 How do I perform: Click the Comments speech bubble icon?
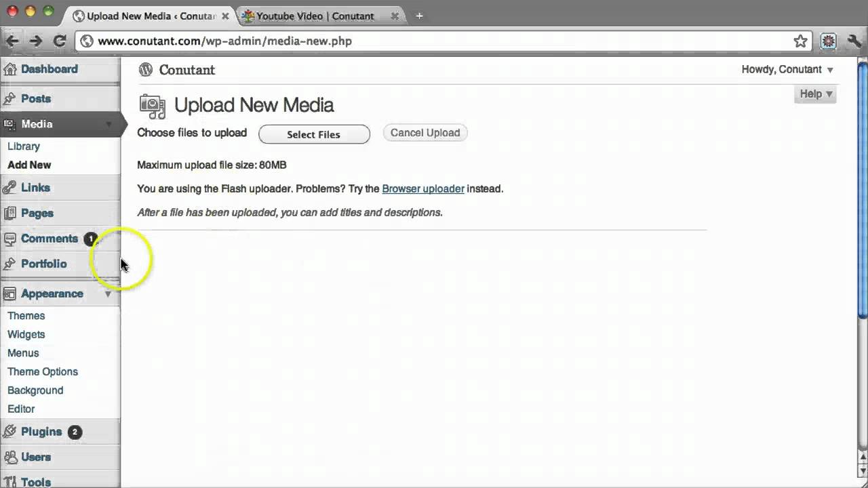click(9, 239)
